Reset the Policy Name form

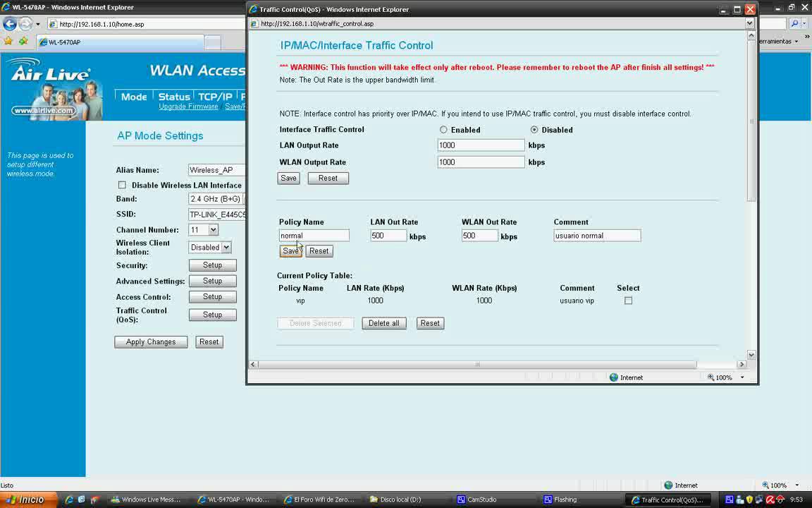(x=319, y=251)
